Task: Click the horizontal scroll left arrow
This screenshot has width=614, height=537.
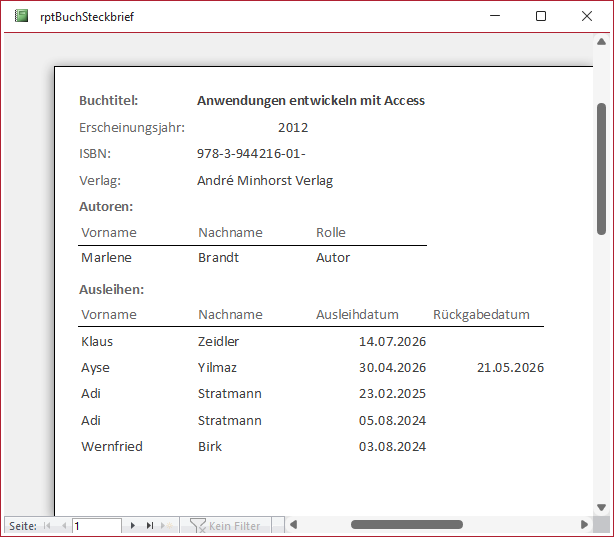Action: [293, 524]
